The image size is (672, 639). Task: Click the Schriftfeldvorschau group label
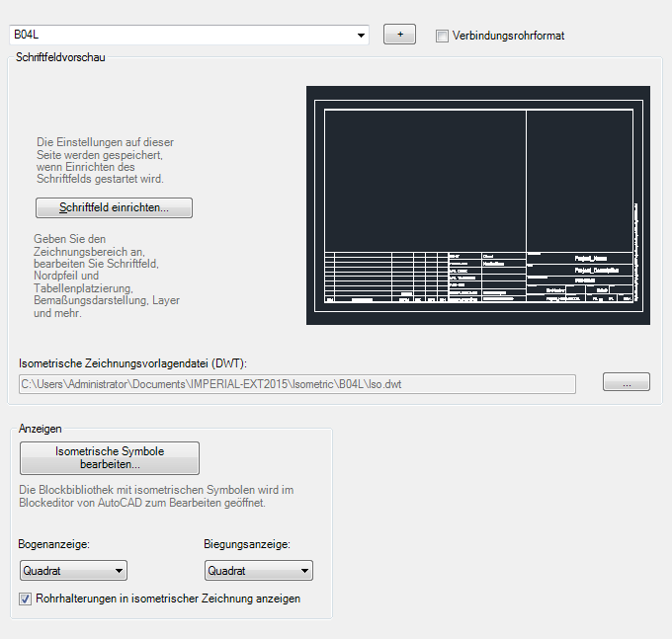[60, 57]
